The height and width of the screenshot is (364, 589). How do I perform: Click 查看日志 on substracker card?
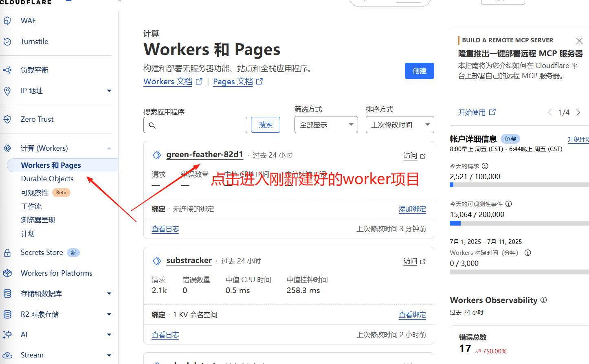coord(165,335)
